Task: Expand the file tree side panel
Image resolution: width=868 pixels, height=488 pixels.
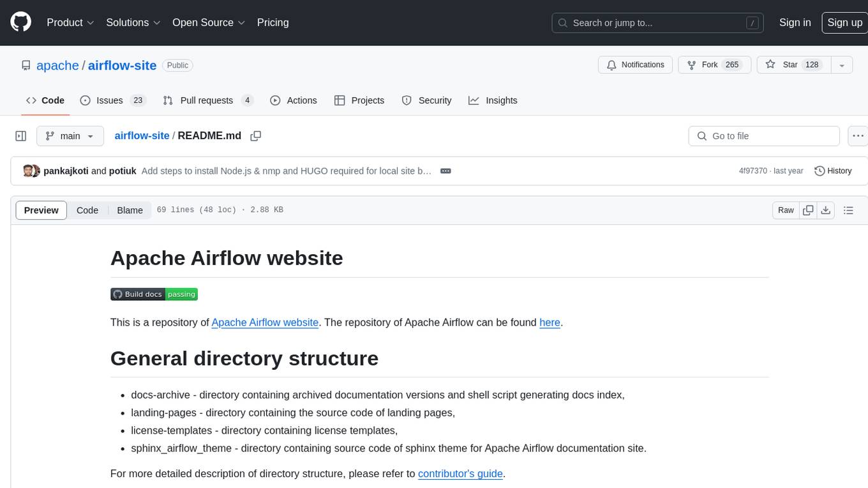Action: [x=21, y=136]
